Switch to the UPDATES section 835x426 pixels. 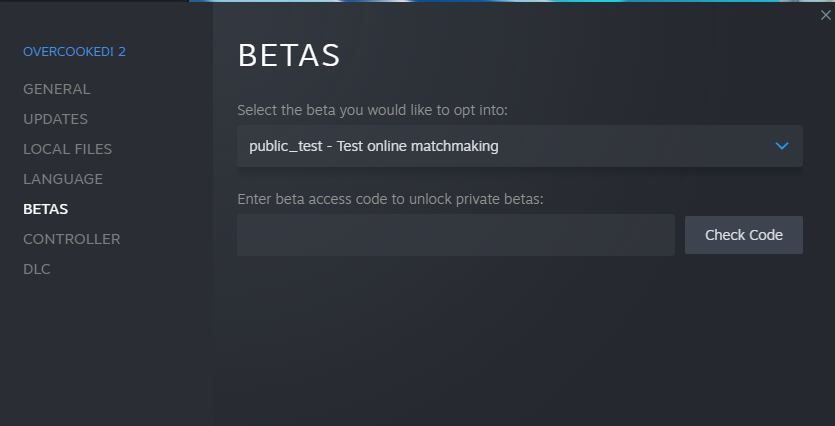click(55, 119)
